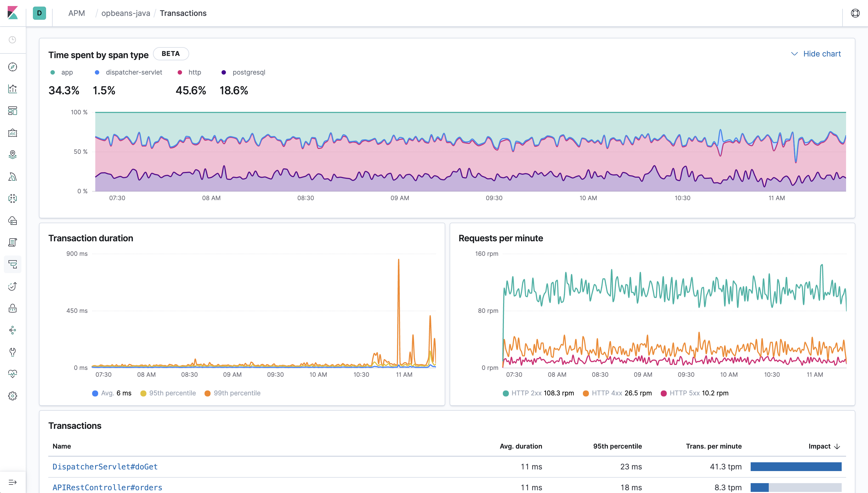Open Discover from the sidebar

point(13,67)
